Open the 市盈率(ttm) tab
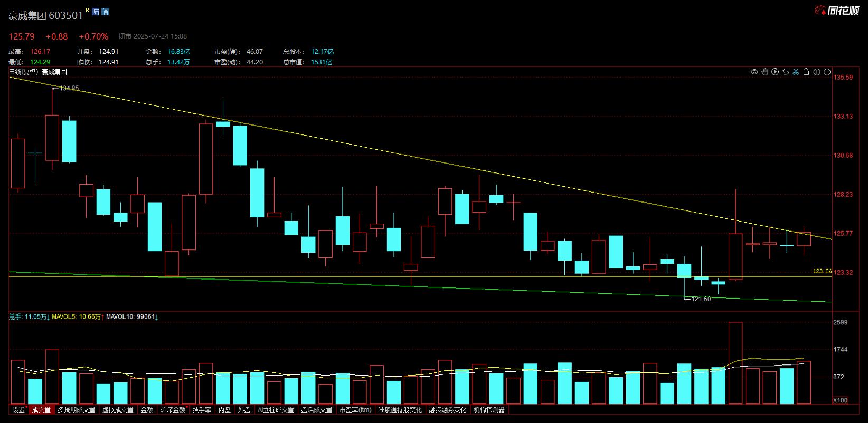Viewport: 868px width, 423px height. (355, 410)
